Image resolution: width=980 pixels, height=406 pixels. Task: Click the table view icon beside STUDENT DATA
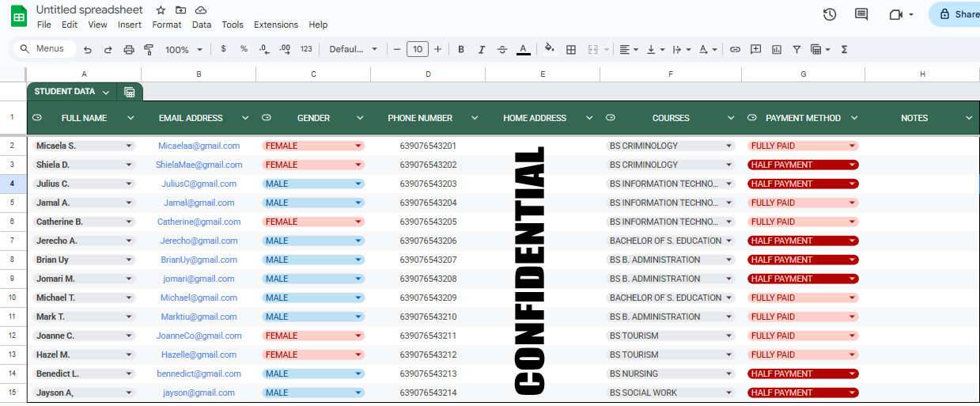tap(130, 92)
